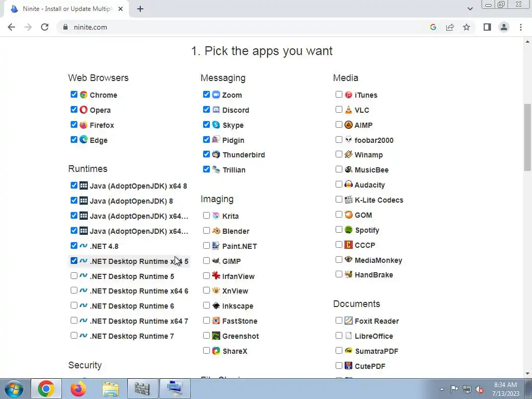The width and height of the screenshot is (532, 399).
Task: Click the Skype icon
Action: point(216,125)
